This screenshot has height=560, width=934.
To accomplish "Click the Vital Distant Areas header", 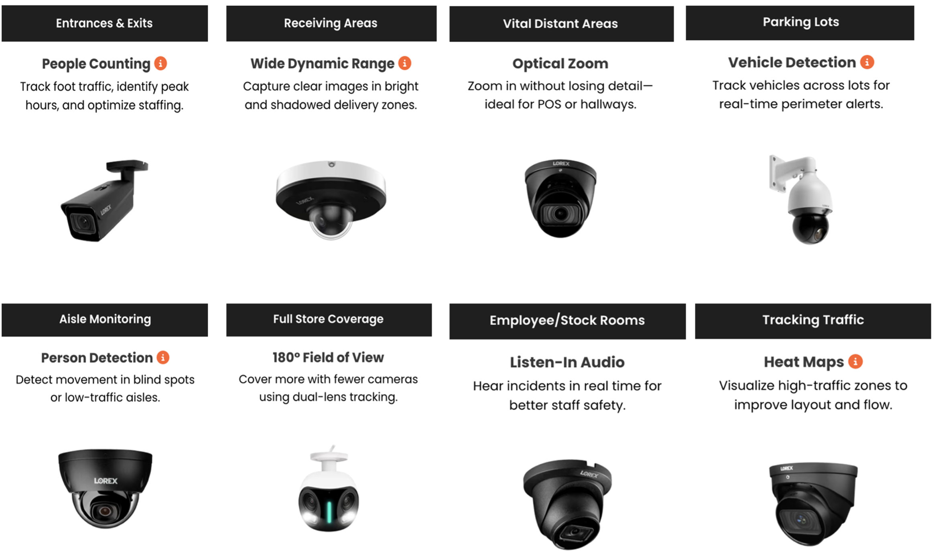I will pos(560,24).
